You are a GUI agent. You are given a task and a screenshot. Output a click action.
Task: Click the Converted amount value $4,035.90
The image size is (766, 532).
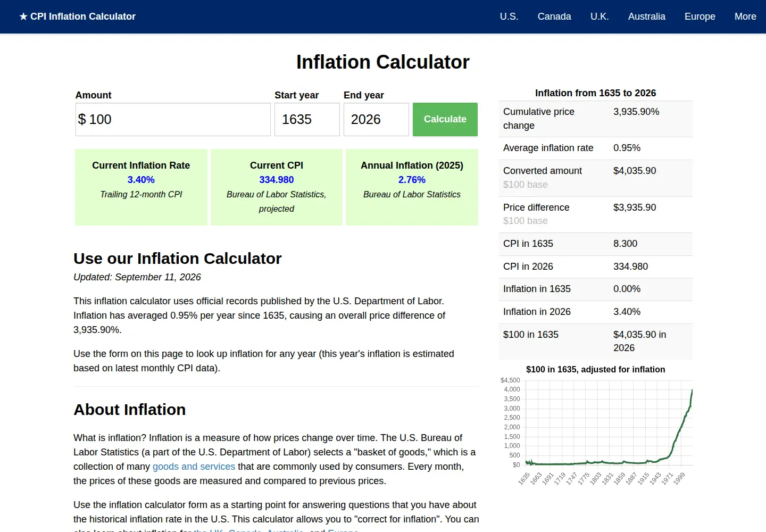click(635, 171)
